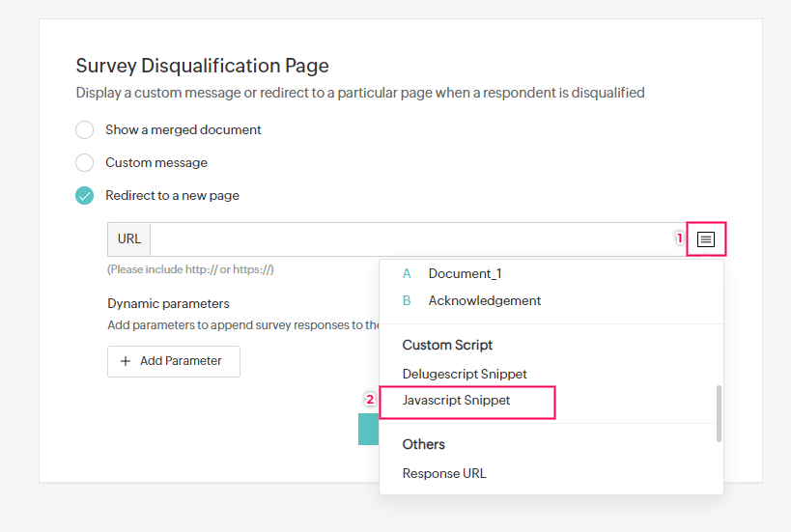Click the 'Dynamic parameters' heading
The height and width of the screenshot is (532, 791).
[x=168, y=303]
